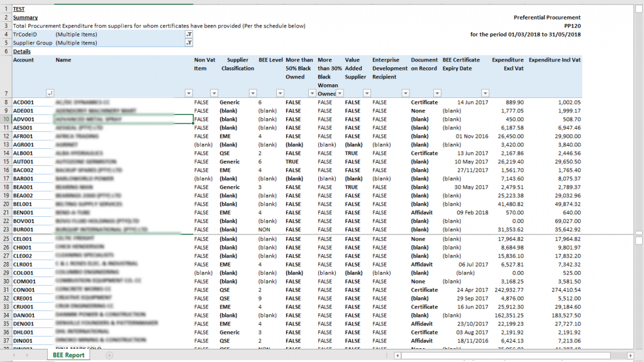Click the previous sheet navigation arrow
644x362 pixels.
point(14,356)
